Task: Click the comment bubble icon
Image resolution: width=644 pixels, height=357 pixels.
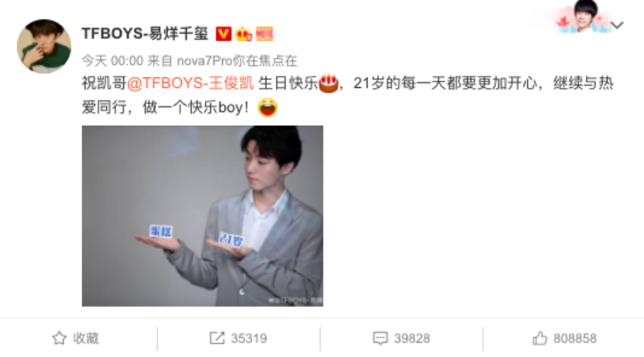Action: (380, 338)
